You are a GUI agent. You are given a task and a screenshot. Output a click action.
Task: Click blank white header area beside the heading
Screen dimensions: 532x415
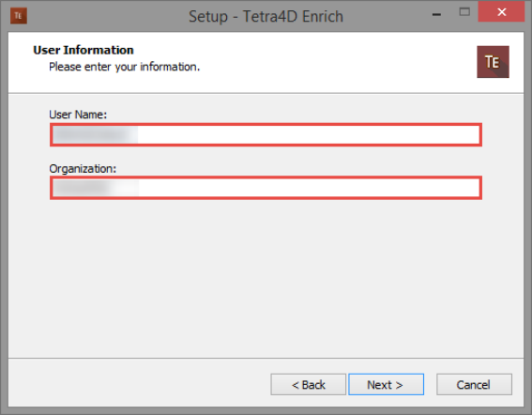[305, 61]
